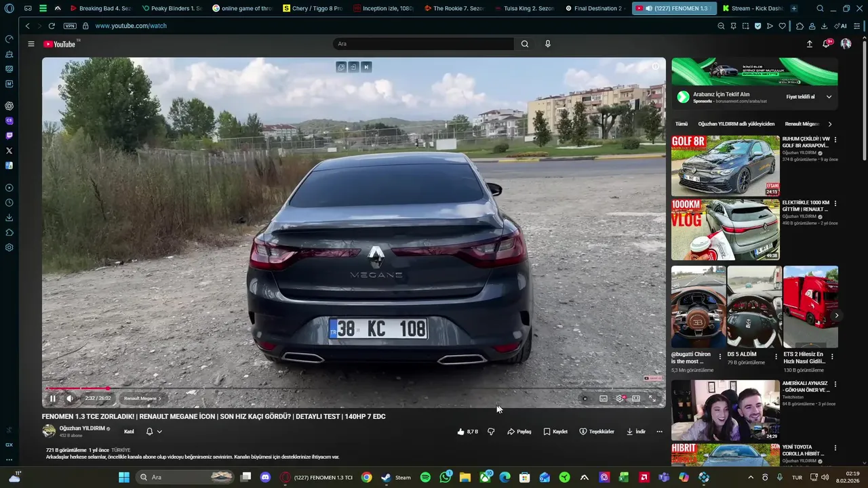868x488 pixels.
Task: Switch to Stream - Kick Dashboard tab
Action: pyautogui.click(x=752, y=8)
